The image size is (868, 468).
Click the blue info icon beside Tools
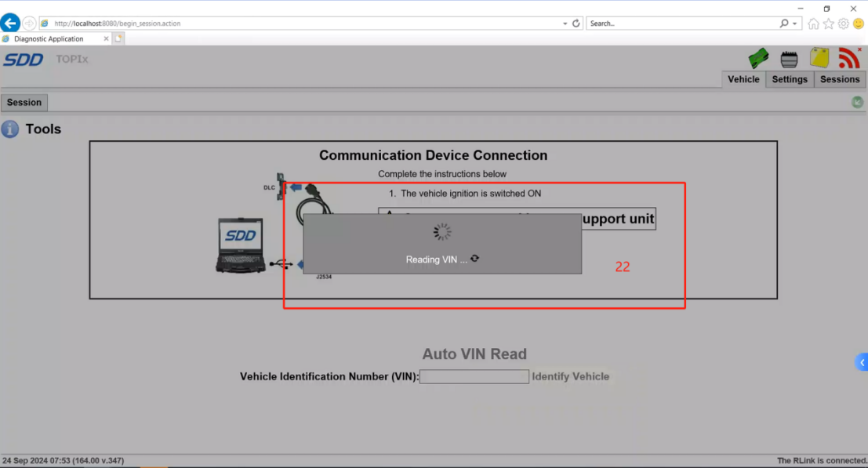click(10, 129)
